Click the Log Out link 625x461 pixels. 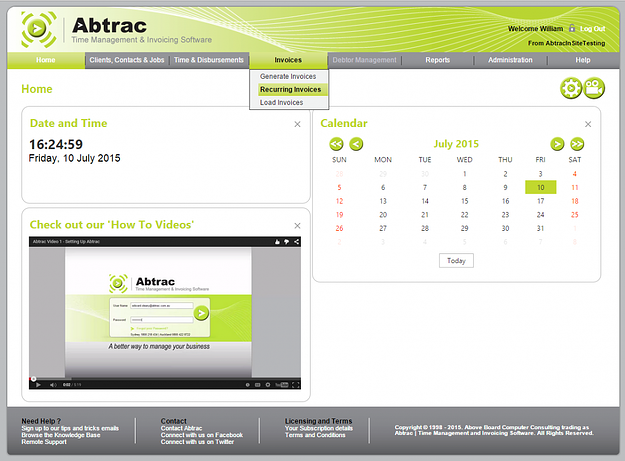pos(592,29)
